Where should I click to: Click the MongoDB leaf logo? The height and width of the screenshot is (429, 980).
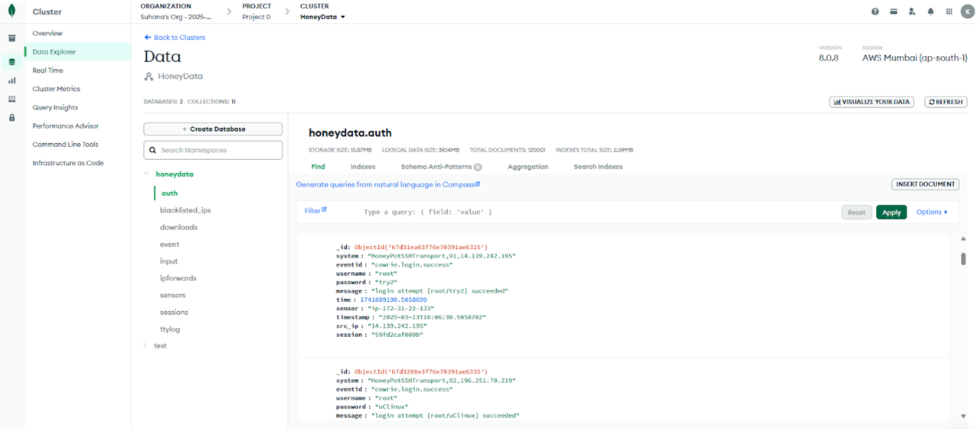coord(11,11)
